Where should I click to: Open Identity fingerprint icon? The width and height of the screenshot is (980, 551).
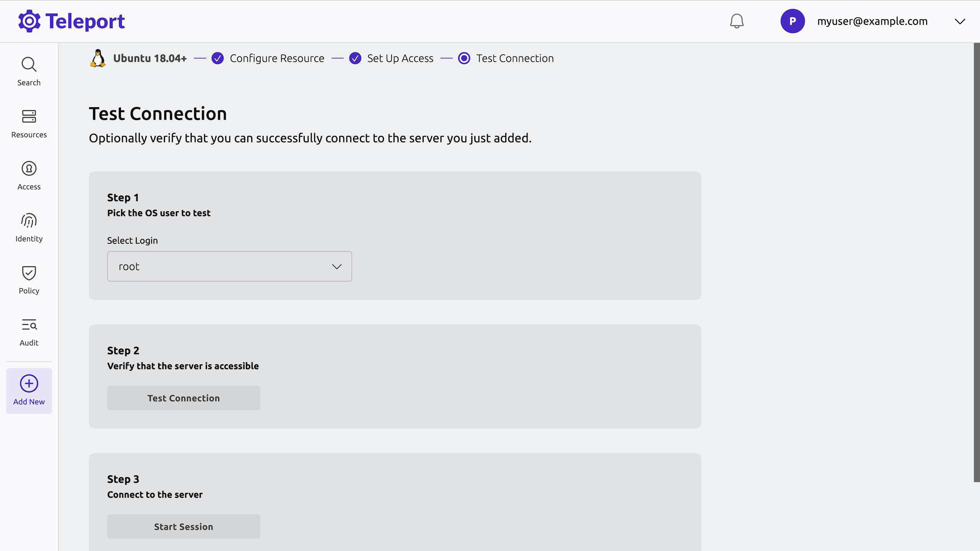point(29,221)
